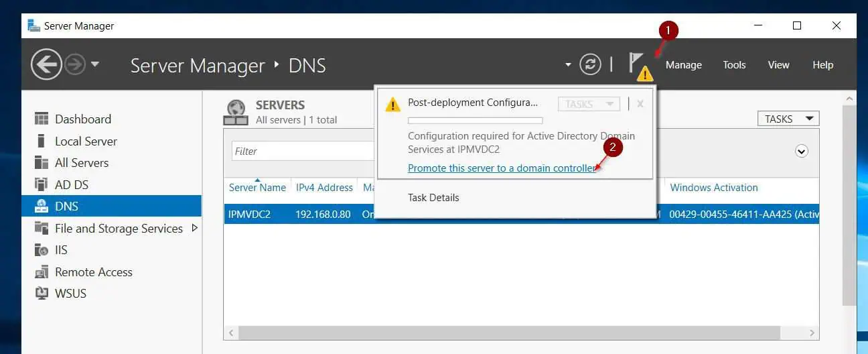This screenshot has width=868, height=354.
Task: Sort by the IPv4 Address column
Action: [324, 188]
